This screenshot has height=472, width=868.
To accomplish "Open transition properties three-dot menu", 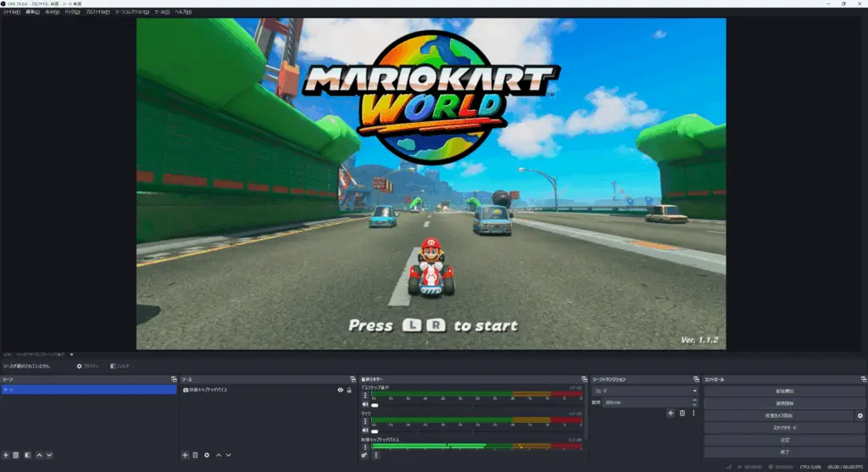I will (693, 413).
